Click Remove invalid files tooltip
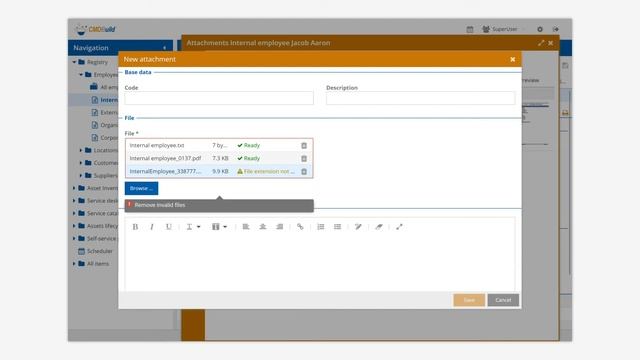This screenshot has height=360, width=640. coord(219,205)
